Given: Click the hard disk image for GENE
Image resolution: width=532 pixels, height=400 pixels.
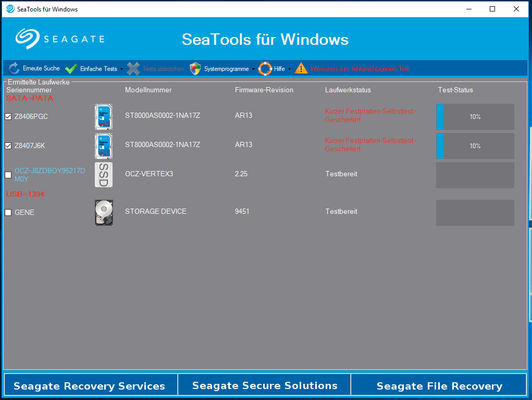Looking at the screenshot, I should pyautogui.click(x=104, y=213).
